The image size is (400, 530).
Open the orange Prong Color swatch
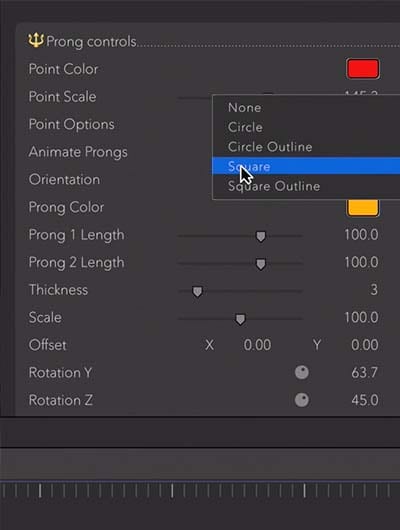tap(363, 208)
